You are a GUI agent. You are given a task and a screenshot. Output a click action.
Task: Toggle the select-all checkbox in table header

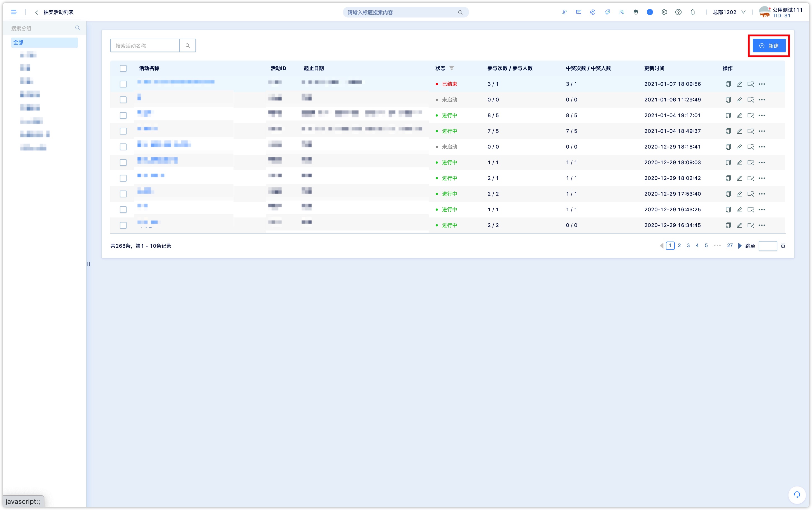coord(123,68)
